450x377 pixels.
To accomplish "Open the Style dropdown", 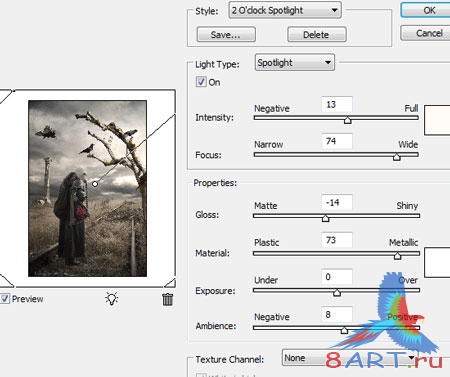I will point(285,10).
